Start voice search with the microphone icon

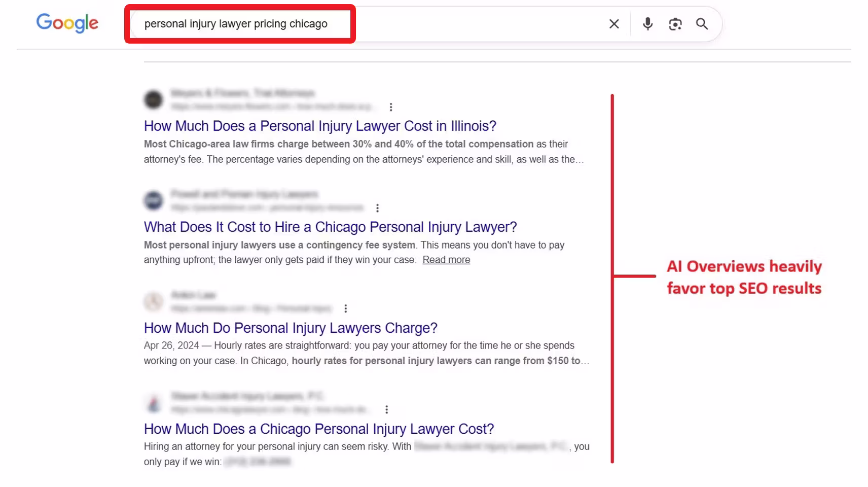[x=647, y=24]
